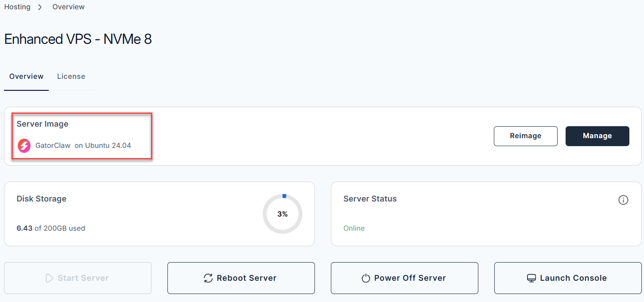
Task: Click the disabled Start Server button
Action: (78, 278)
